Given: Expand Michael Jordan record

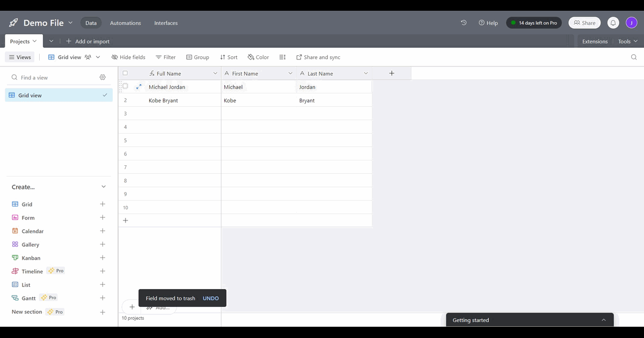Looking at the screenshot, I should [139, 86].
